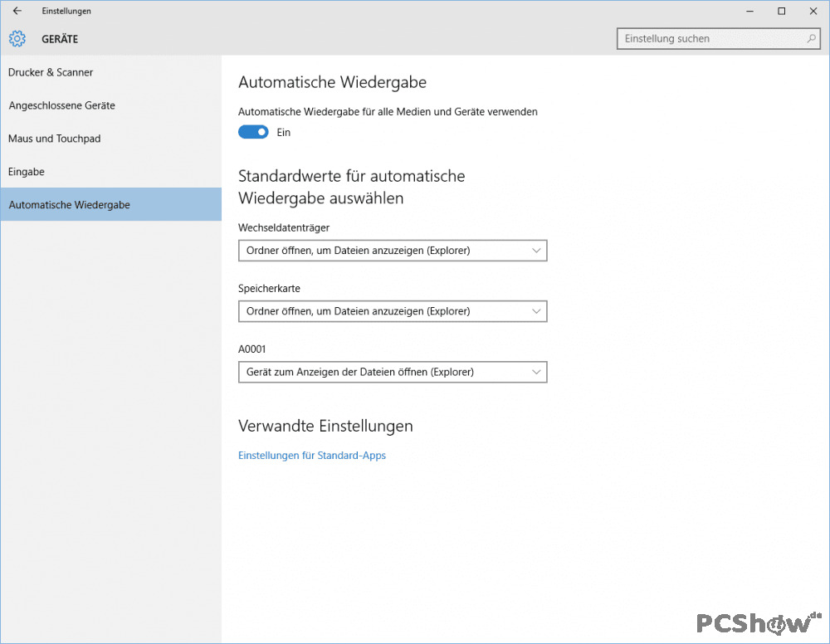The width and height of the screenshot is (830, 644).
Task: Click the Wechseldatenträger label
Action: coord(284,227)
